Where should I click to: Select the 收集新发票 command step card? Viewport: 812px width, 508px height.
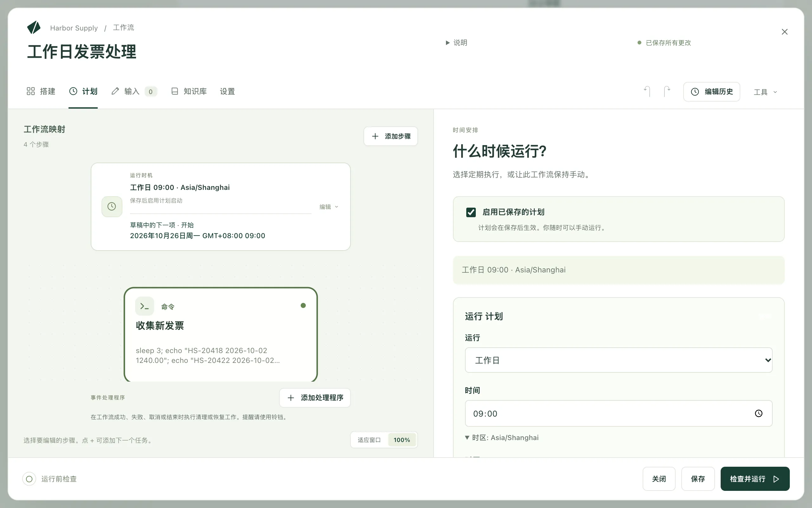tap(220, 335)
